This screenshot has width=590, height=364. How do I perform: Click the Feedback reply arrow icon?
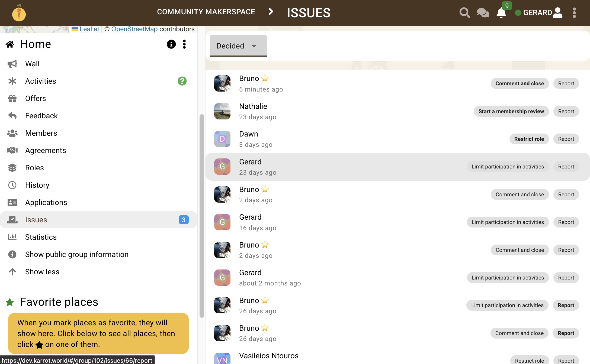point(12,116)
